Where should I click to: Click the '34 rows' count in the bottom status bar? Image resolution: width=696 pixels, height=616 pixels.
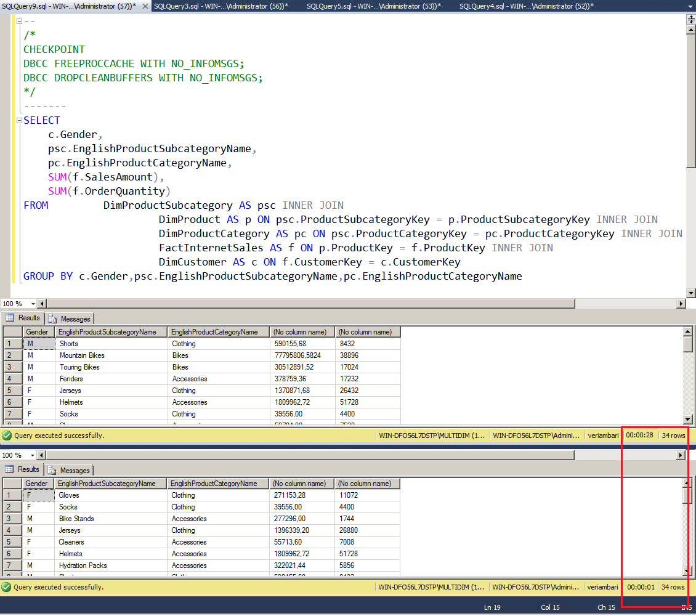(673, 586)
